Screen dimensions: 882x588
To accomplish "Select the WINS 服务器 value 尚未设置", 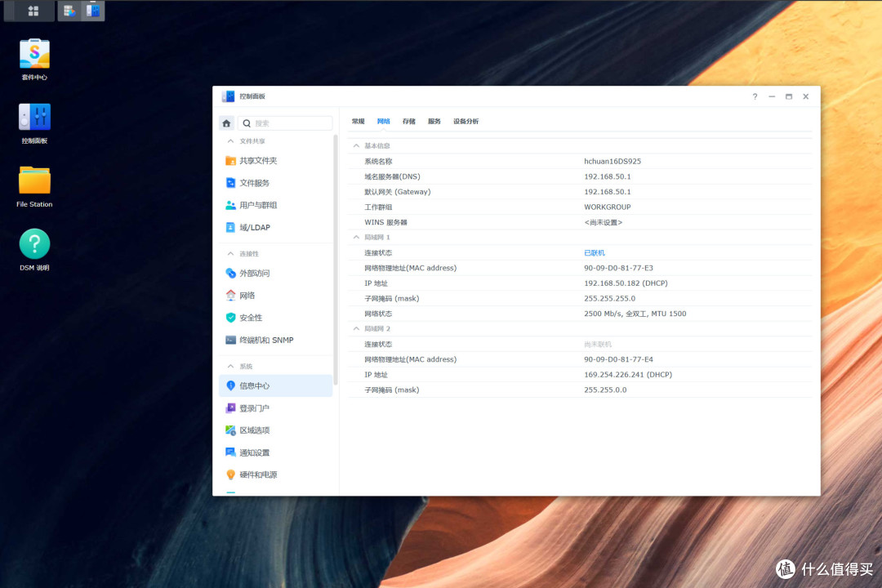I will pyautogui.click(x=603, y=223).
